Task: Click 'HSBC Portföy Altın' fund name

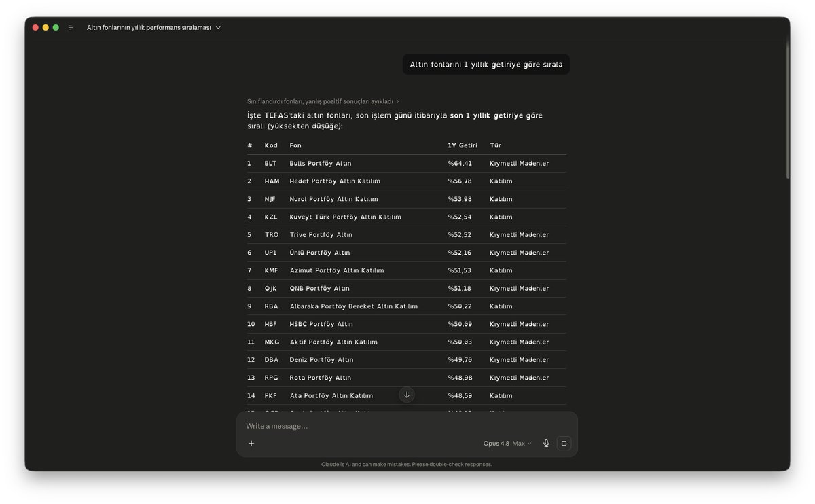Action: click(x=321, y=324)
